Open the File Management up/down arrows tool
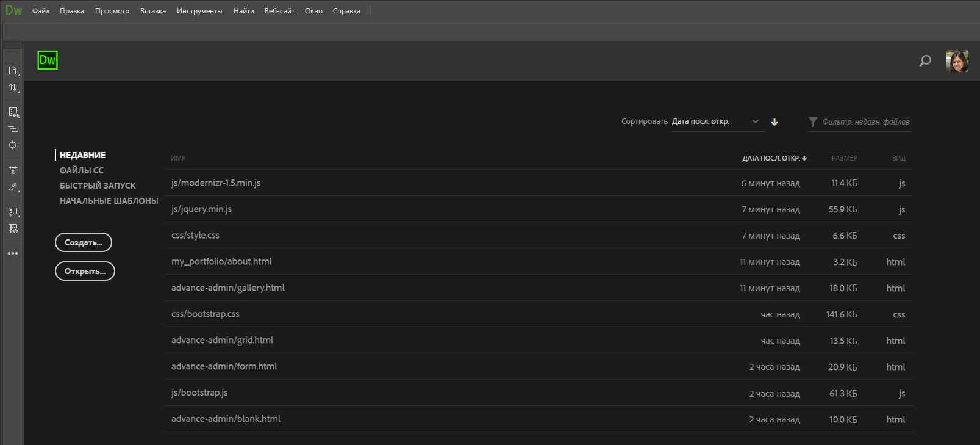Image resolution: width=980 pixels, height=445 pixels. (13, 88)
